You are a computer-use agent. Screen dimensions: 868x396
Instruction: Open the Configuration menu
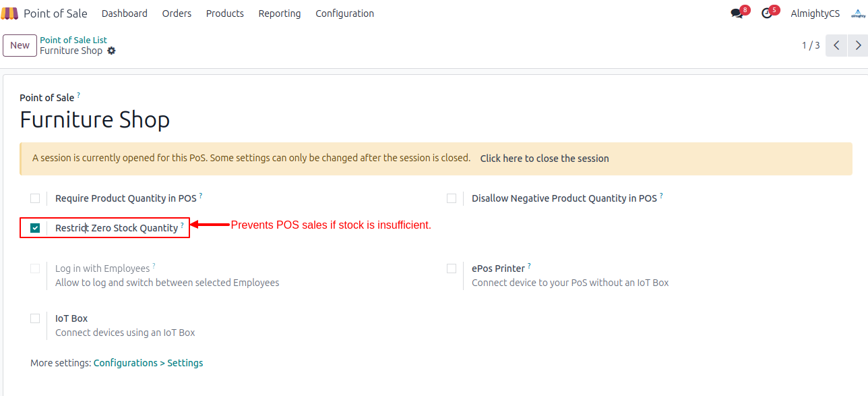coord(344,13)
